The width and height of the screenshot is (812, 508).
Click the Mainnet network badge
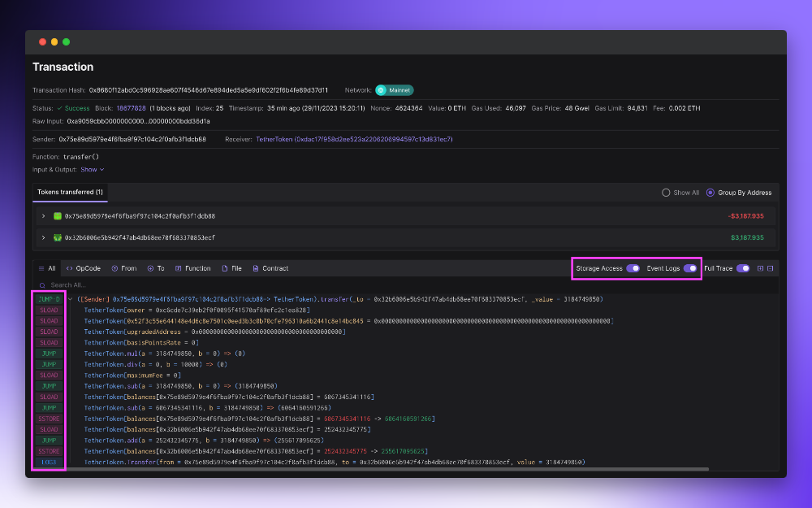[x=394, y=90]
